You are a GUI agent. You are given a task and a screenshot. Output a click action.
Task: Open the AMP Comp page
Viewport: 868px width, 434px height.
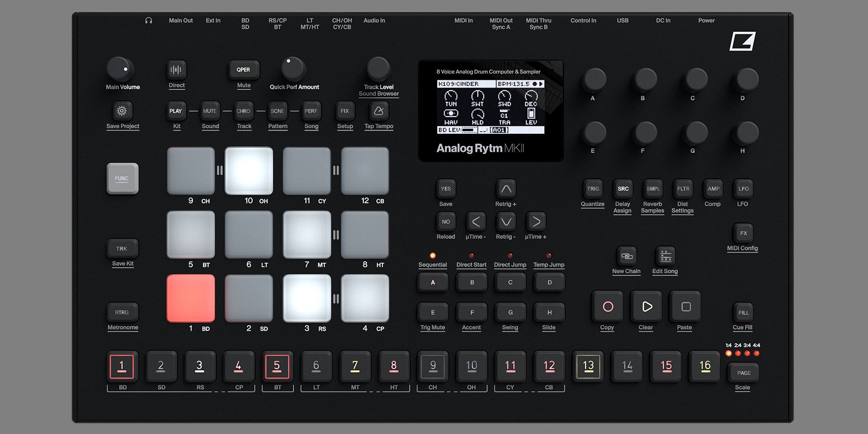pyautogui.click(x=713, y=189)
